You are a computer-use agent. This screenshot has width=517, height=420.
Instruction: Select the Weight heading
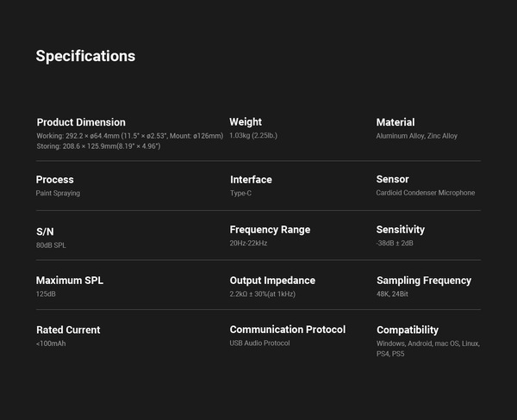coord(246,122)
